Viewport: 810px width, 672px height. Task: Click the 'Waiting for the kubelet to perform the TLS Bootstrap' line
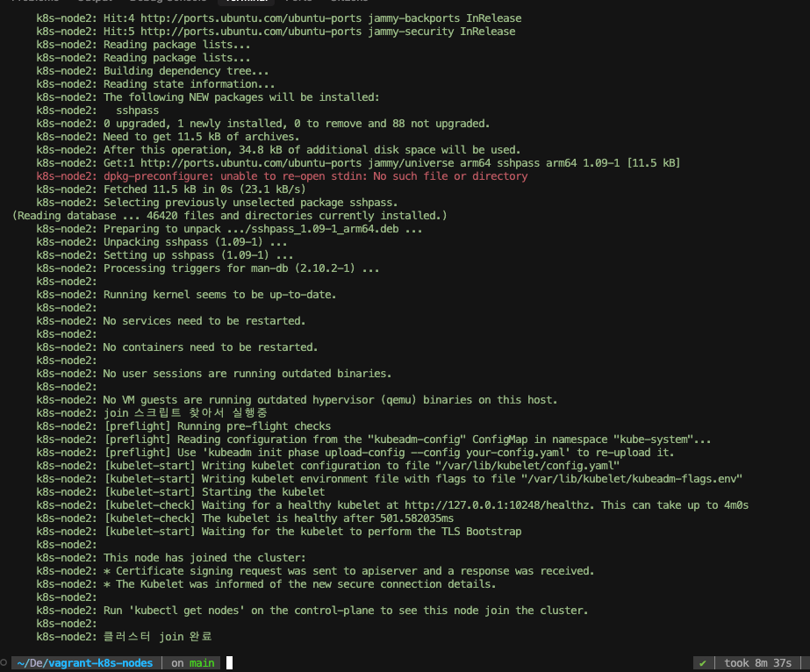point(279,532)
